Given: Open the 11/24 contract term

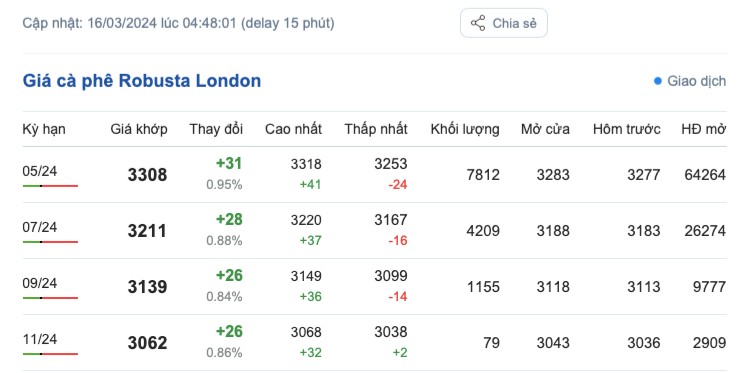Looking at the screenshot, I should coord(40,339).
